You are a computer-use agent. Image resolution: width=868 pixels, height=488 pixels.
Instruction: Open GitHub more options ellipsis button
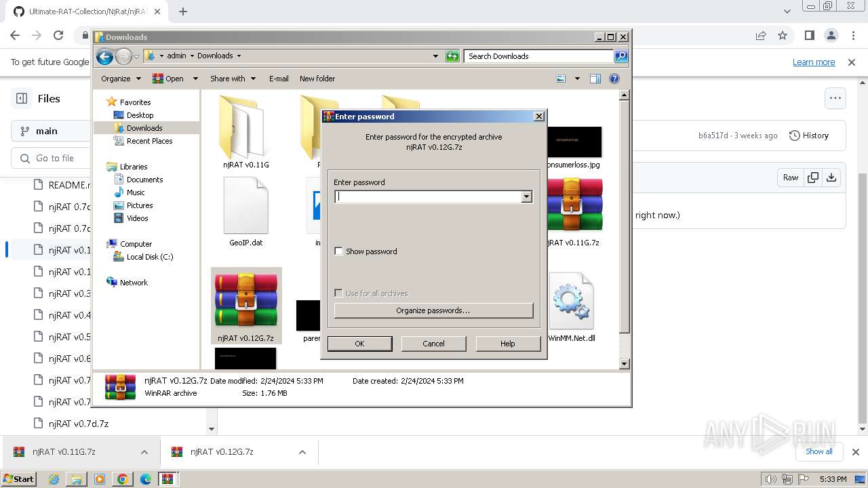coord(835,98)
